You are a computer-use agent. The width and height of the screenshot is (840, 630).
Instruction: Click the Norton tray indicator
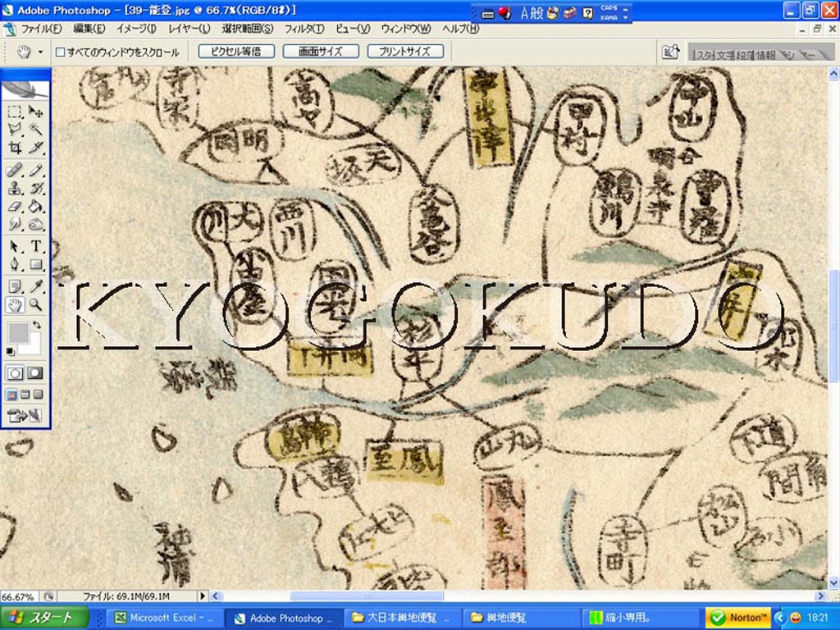739,619
